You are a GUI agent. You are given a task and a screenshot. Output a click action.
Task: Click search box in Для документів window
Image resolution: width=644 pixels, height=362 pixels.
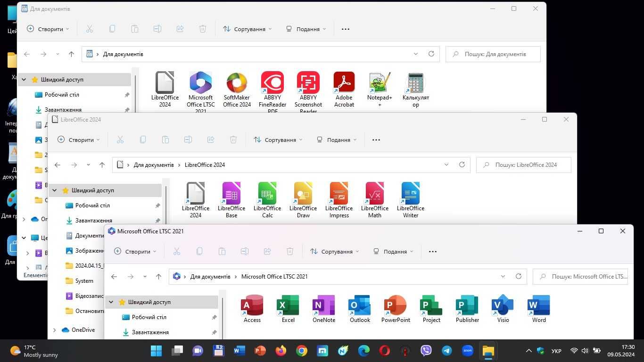[493, 54]
